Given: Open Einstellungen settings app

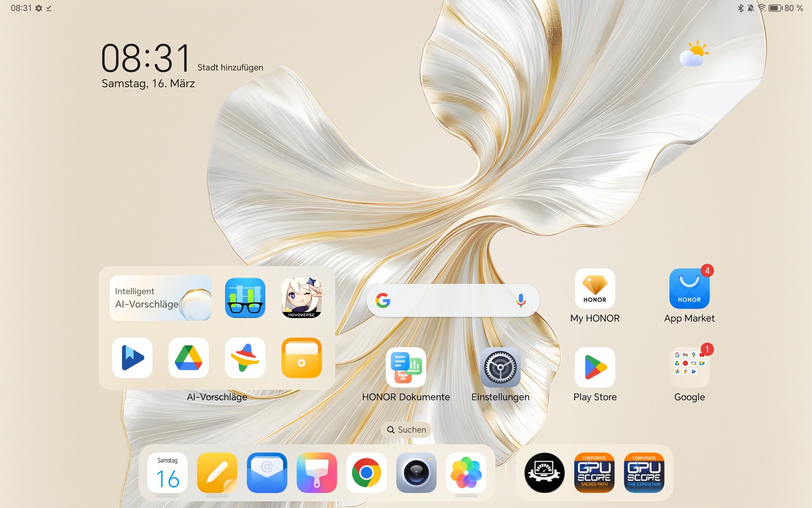Looking at the screenshot, I should pos(500,367).
